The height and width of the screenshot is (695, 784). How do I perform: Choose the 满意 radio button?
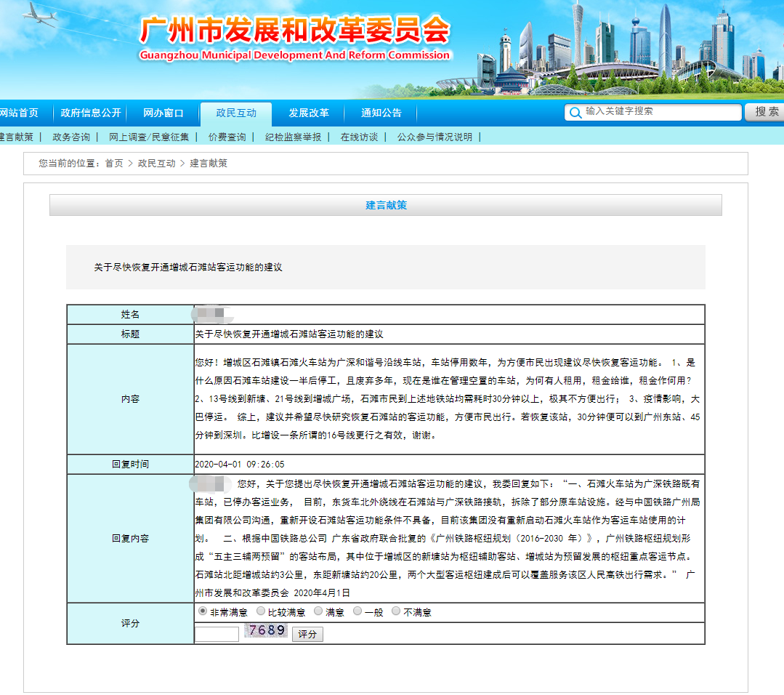(x=318, y=611)
